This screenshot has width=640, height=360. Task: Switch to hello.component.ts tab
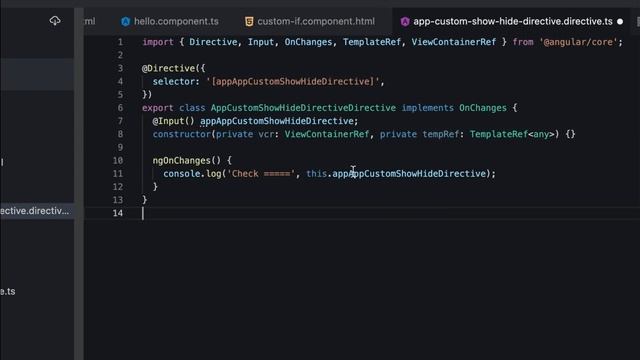coord(169,21)
